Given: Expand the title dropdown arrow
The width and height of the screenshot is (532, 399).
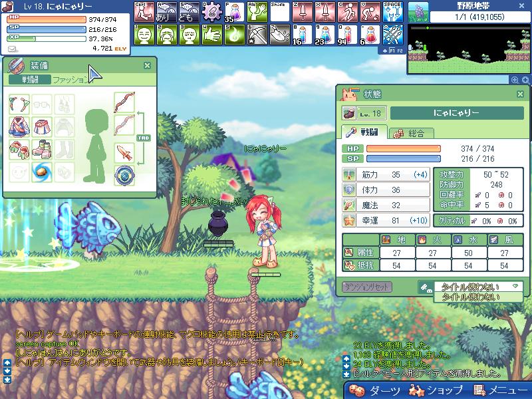Looking at the screenshot, I should 516,287.
